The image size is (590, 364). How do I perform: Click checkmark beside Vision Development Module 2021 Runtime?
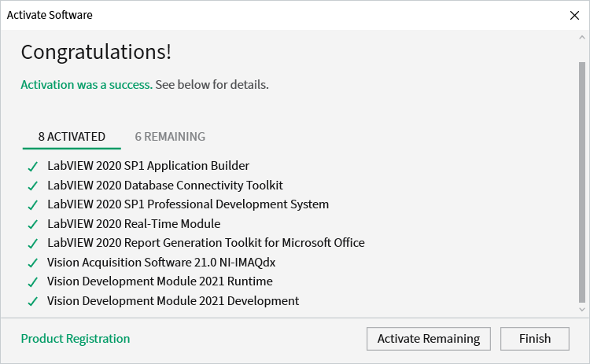tap(33, 282)
